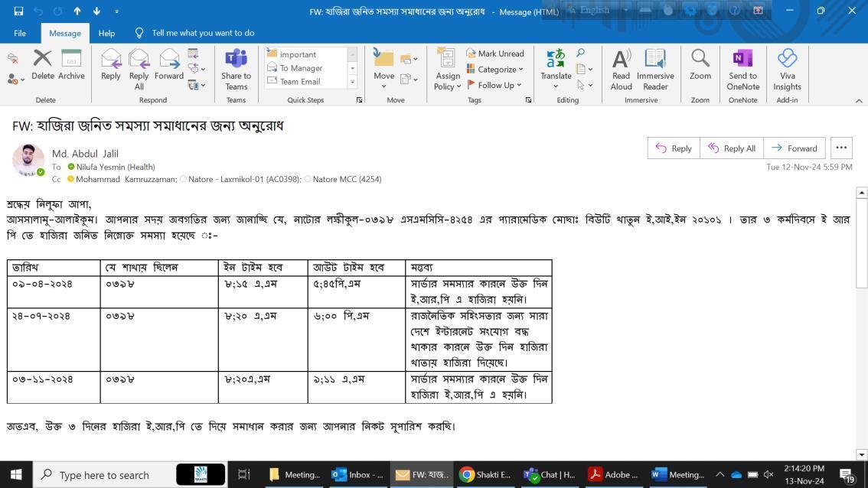Open the notification center icon

click(x=847, y=475)
